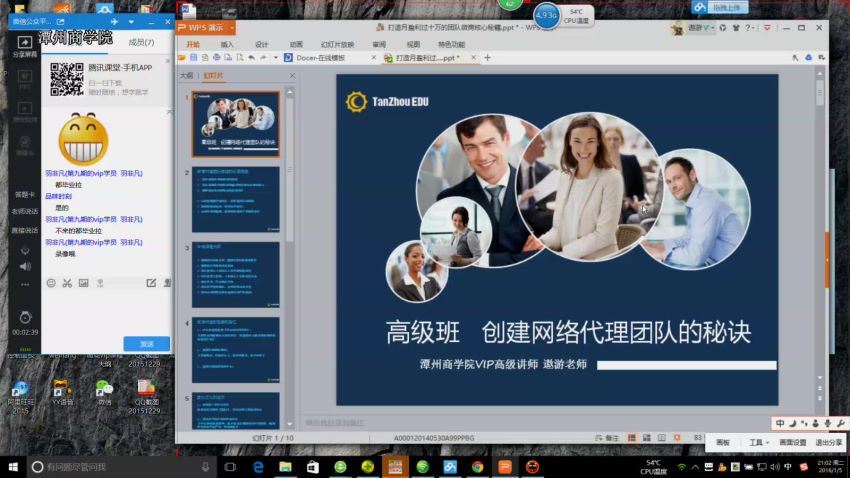Click the 画板 button in sharing toolbar
850x478 pixels.
723,443
